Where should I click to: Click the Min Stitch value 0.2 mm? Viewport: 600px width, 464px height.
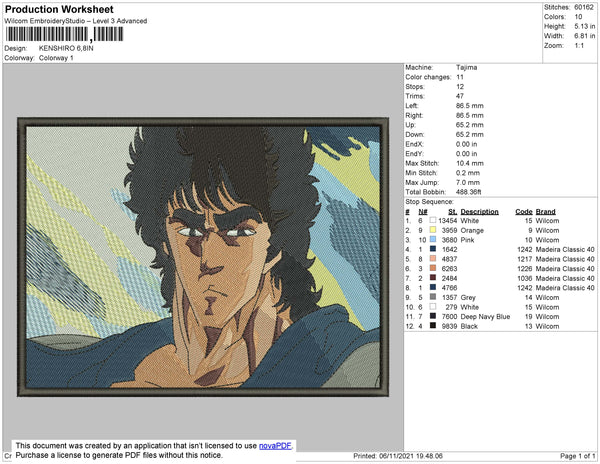[x=468, y=173]
